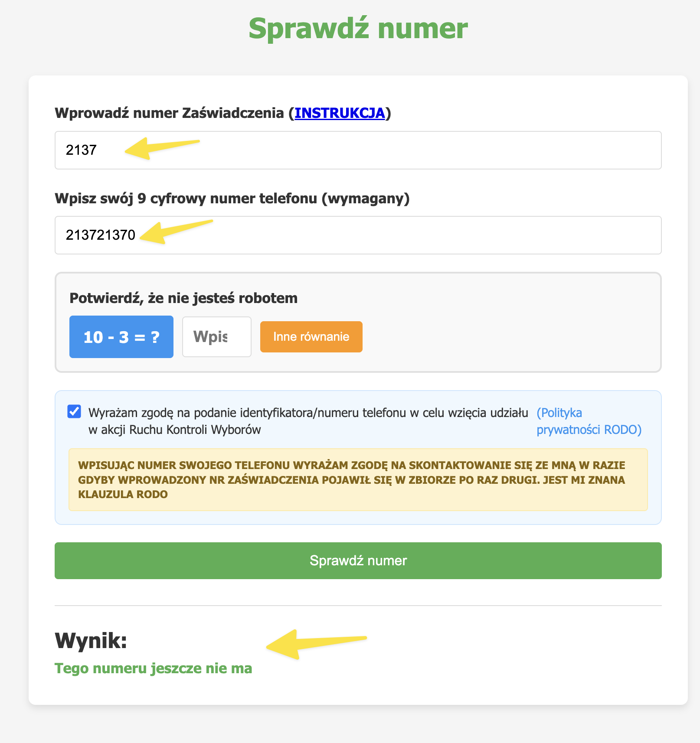Open the Polityka prywatności RODO link
700x743 pixels.
tap(589, 421)
